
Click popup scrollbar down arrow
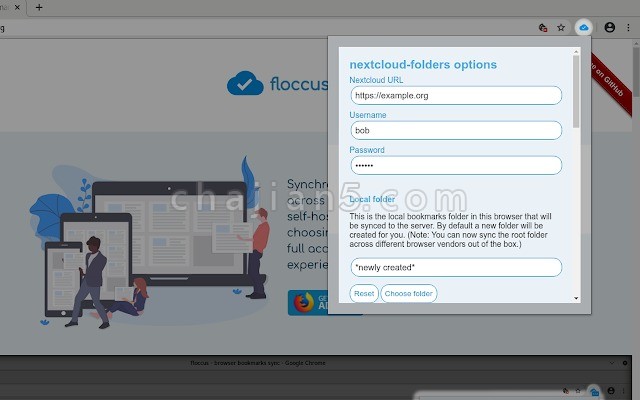576,298
